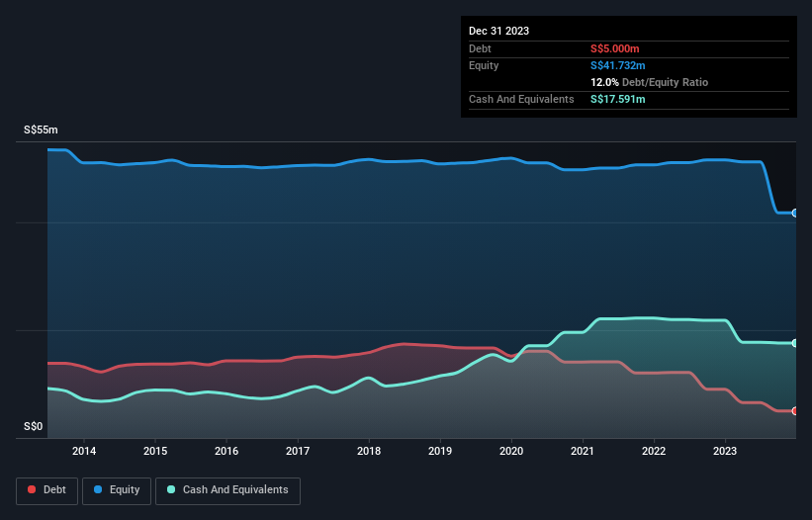Select the Cash endpoint marker on chart
The height and width of the screenshot is (520, 812).
[795, 343]
